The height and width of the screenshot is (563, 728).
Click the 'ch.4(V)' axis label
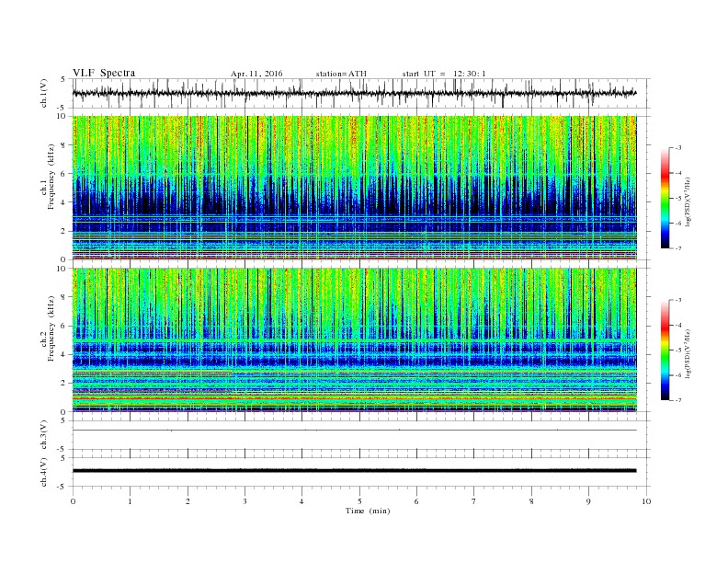coord(44,472)
